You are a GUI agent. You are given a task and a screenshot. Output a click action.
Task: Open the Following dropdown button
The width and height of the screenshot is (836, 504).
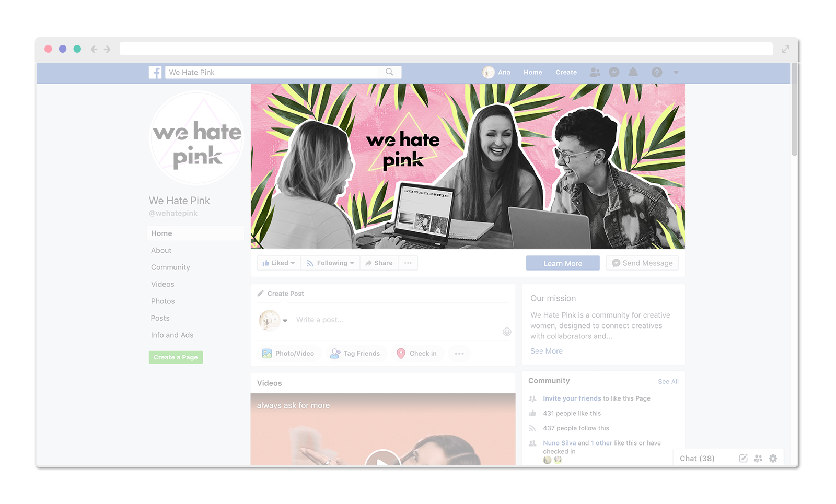330,263
